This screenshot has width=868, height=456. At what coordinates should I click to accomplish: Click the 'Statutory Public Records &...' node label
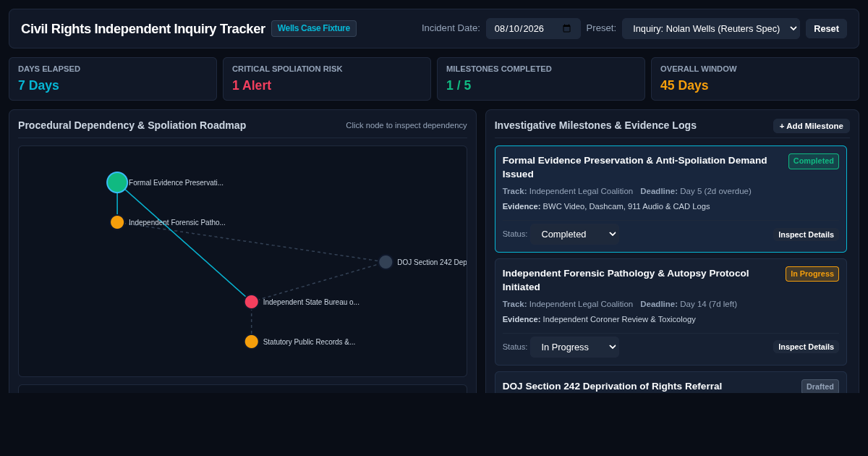click(309, 342)
